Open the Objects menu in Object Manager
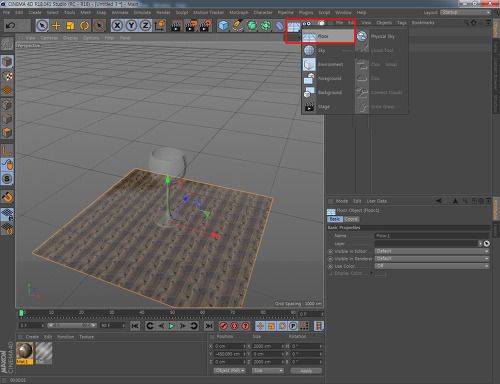 (x=384, y=23)
